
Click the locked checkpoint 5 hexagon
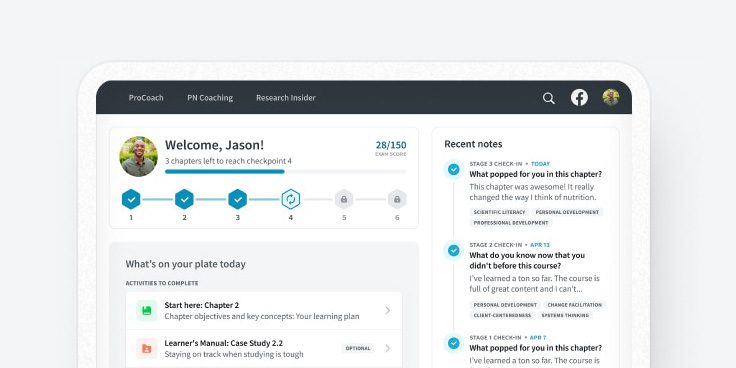click(344, 199)
